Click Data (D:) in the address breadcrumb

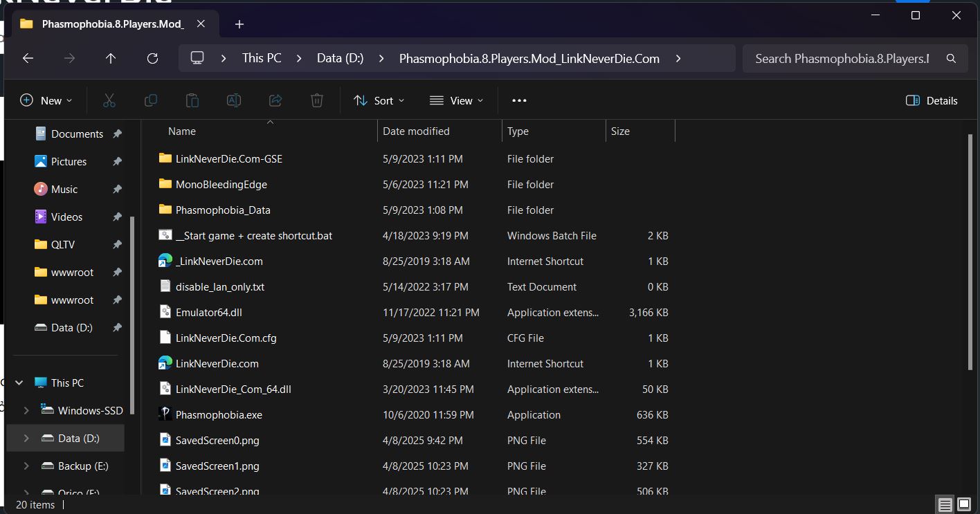[x=340, y=59]
